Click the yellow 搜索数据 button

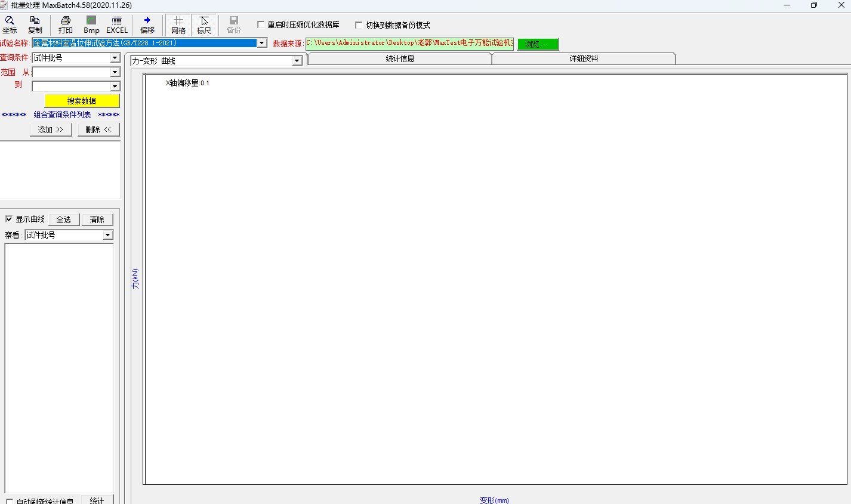click(x=82, y=101)
